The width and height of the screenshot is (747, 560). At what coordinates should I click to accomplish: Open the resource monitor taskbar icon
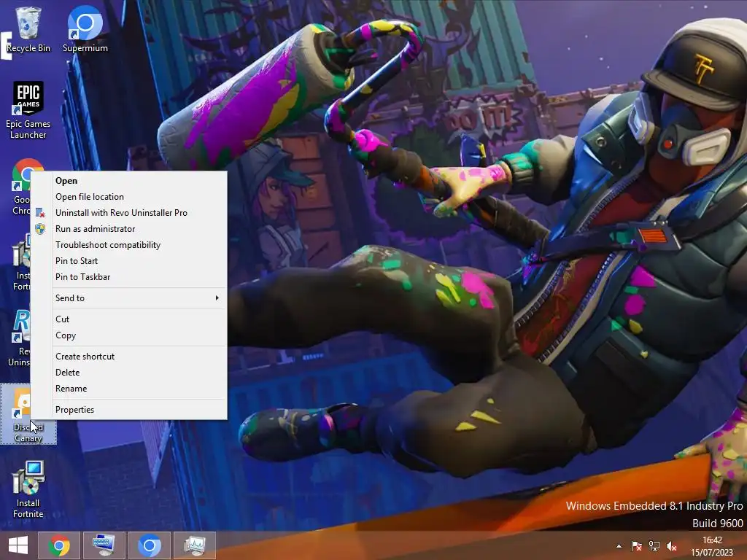[x=195, y=545]
